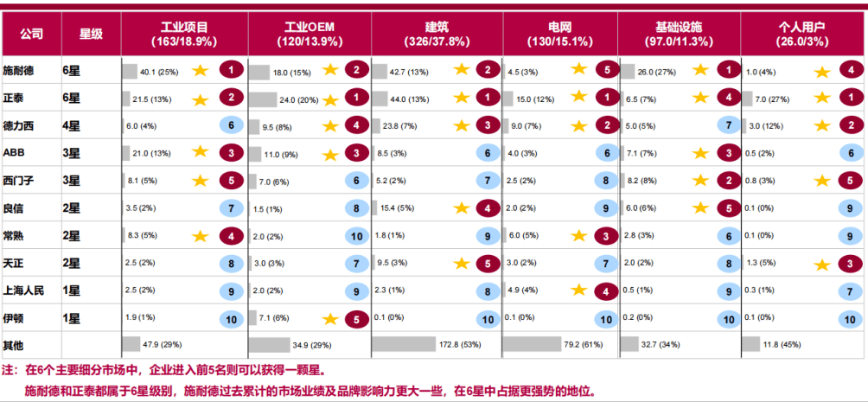Viewport: 868px width, 402px height.
Task: Click the 其他 row label
Action: click(14, 345)
